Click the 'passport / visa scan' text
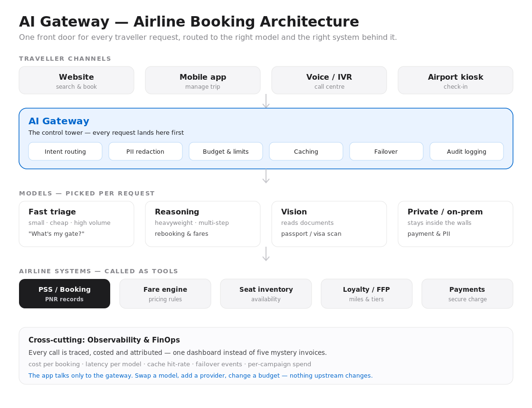Viewport: 532px width, 408px height. coord(311,234)
